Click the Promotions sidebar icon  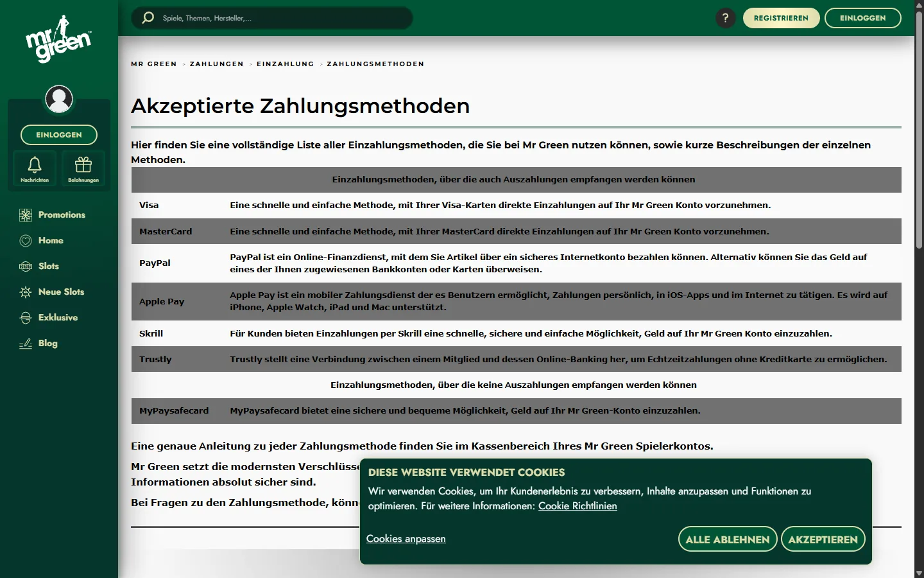(26, 215)
